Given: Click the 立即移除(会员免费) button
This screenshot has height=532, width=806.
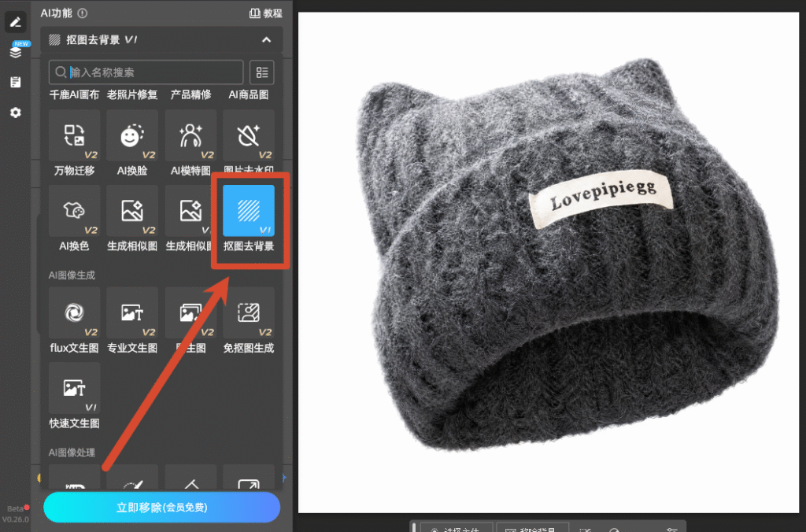Looking at the screenshot, I should (x=162, y=508).
